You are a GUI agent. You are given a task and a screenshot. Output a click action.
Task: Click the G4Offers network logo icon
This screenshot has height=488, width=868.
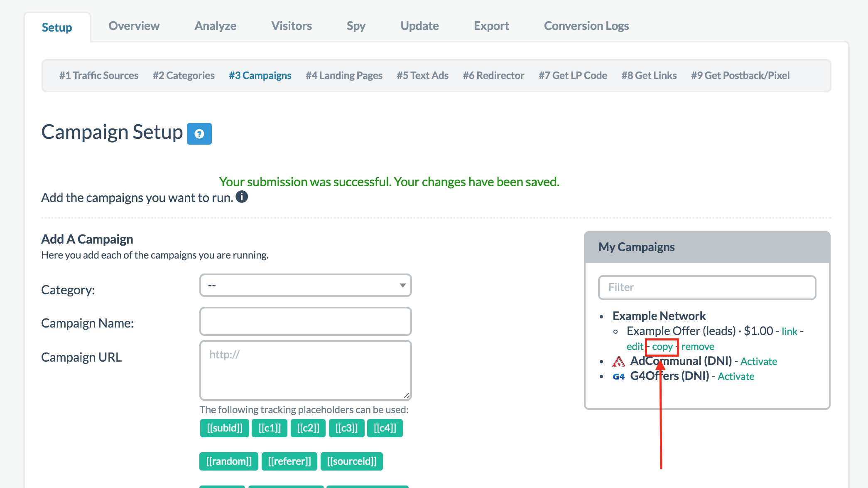(x=618, y=377)
